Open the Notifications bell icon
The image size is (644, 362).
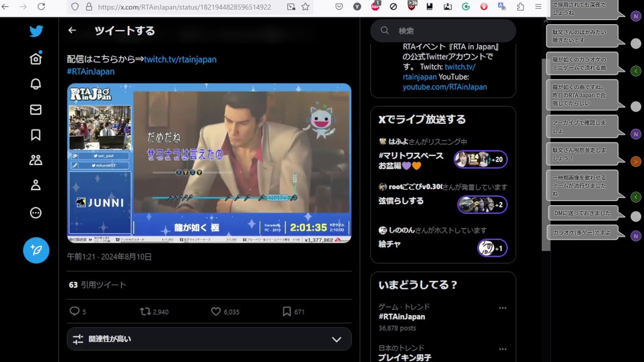[36, 84]
